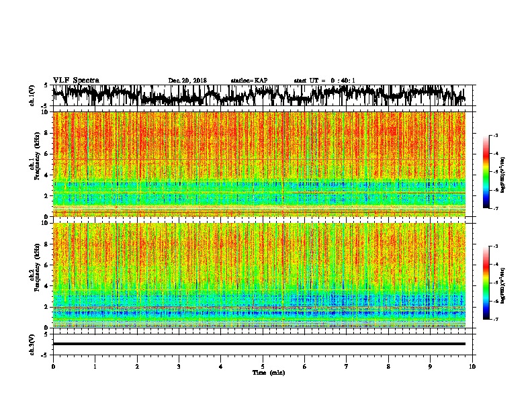Click the '1' tick on the time axis
This screenshot has width=532, height=411.
95,366
